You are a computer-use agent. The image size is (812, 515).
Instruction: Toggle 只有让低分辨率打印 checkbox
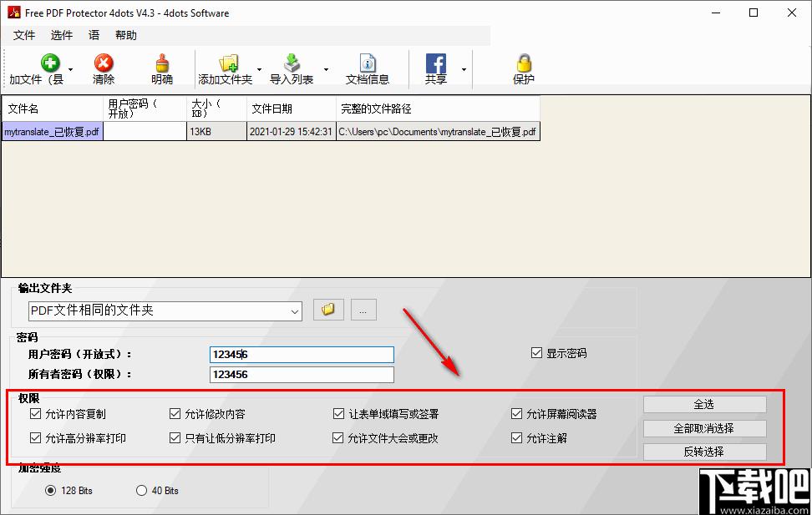tap(175, 438)
